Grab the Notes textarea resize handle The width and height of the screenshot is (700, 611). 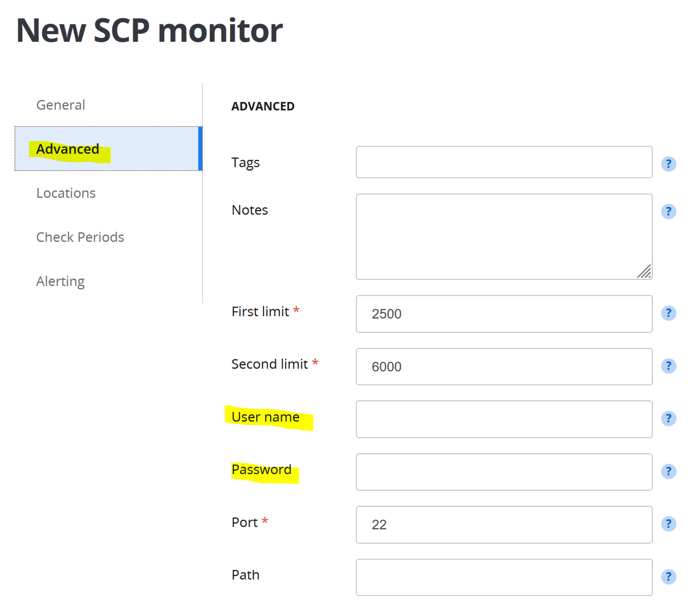click(x=645, y=272)
